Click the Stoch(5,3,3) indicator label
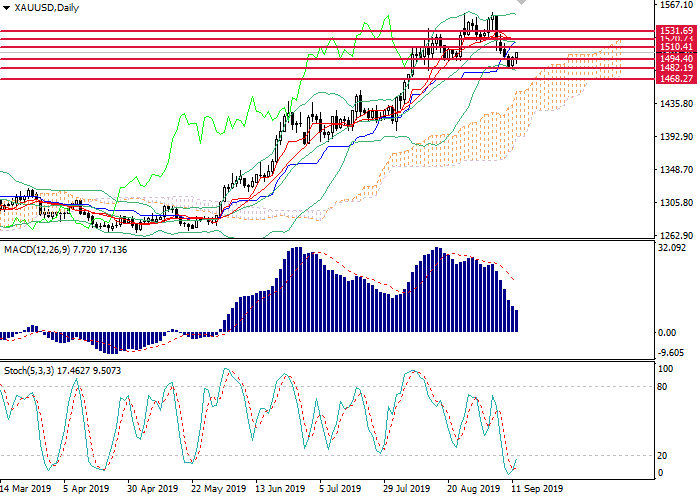Screen dimensions: 700x500 point(40,371)
